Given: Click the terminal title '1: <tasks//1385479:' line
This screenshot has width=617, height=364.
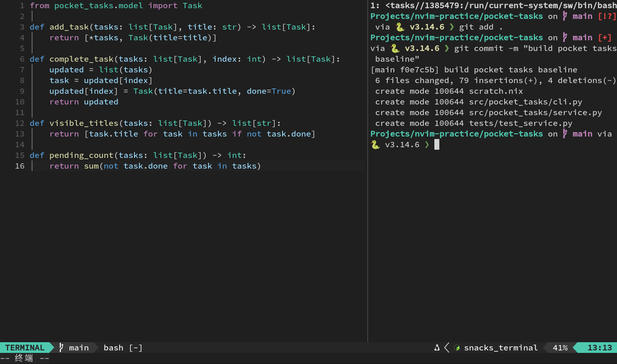Looking at the screenshot, I should pyautogui.click(x=494, y=6).
